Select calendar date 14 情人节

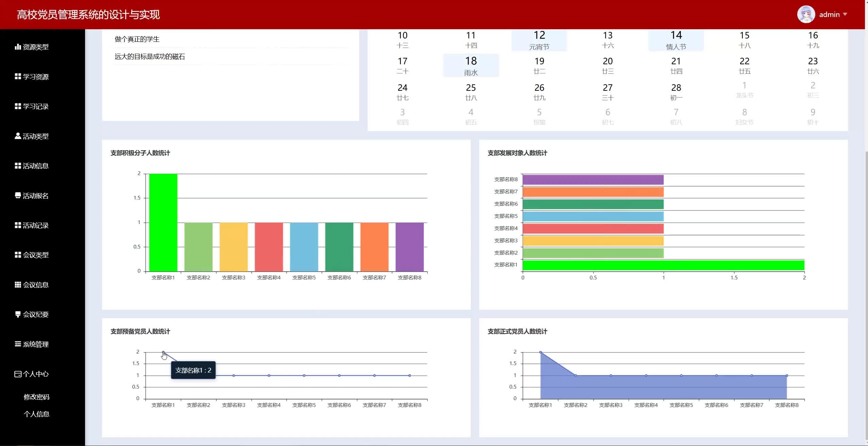(676, 40)
